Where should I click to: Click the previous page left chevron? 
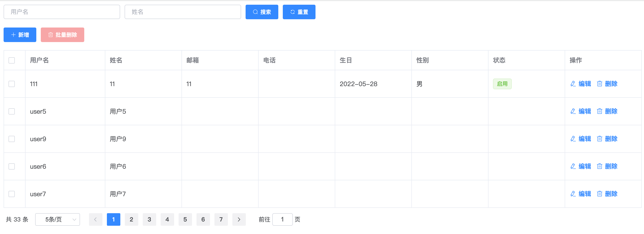tap(95, 219)
